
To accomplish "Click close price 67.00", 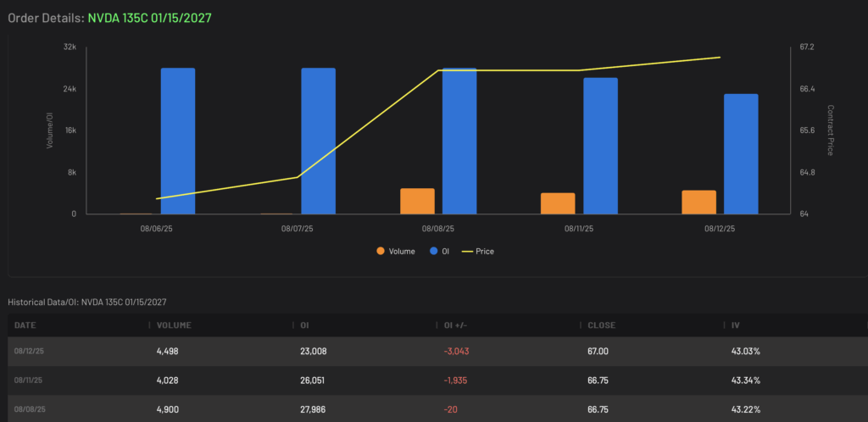I will click(x=598, y=352).
